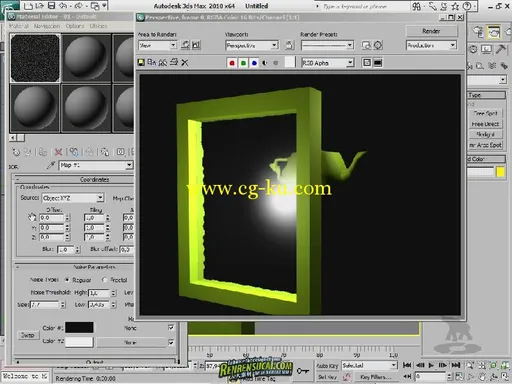Click the Auto Region Selected icon
The width and height of the screenshot is (512, 384).
(x=196, y=45)
